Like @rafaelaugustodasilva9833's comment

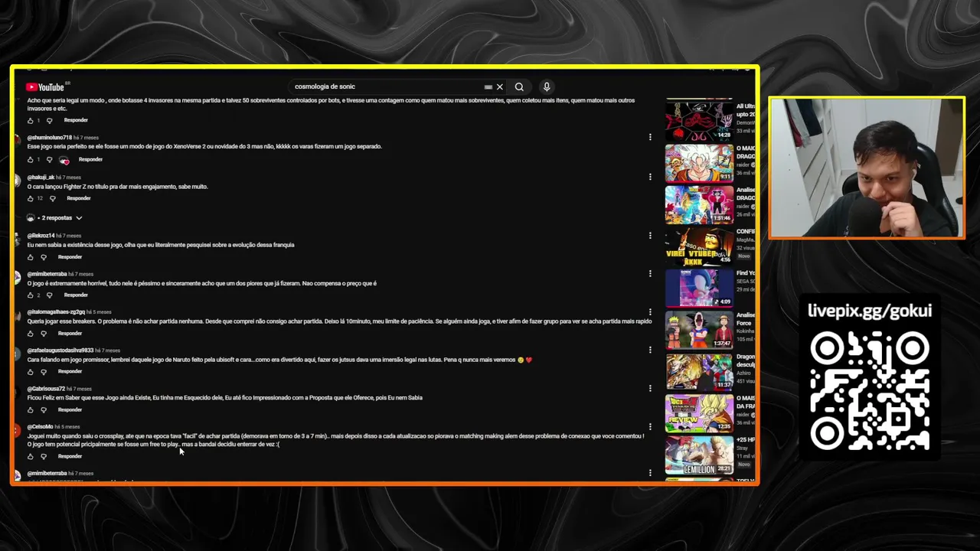click(x=31, y=372)
